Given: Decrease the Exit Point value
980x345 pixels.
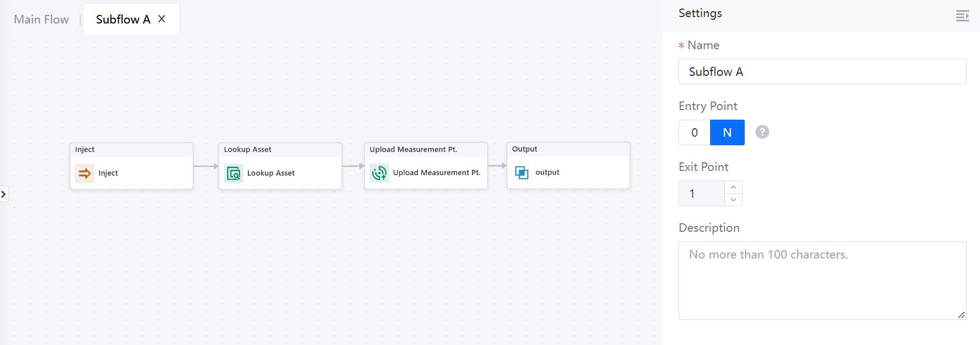Looking at the screenshot, I should click(x=734, y=200).
